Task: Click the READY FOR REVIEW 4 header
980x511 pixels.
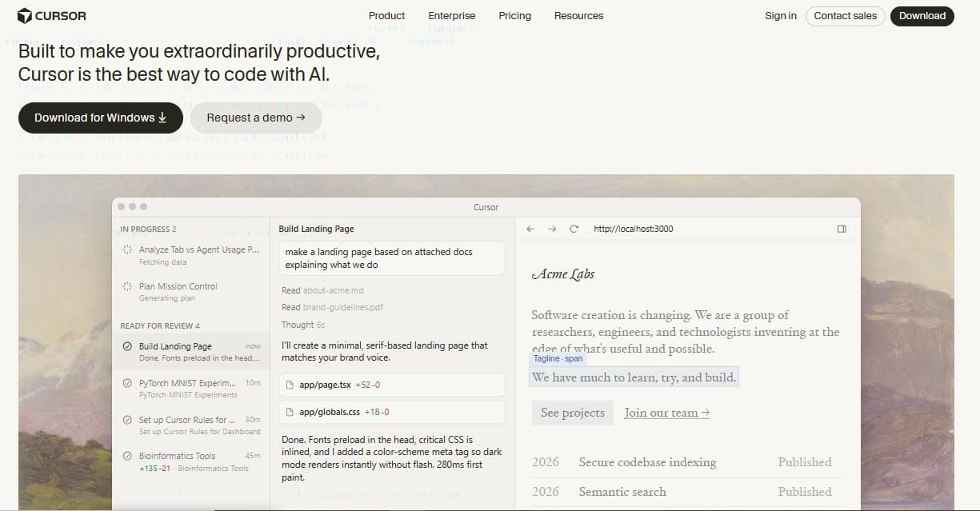Action: pos(160,325)
